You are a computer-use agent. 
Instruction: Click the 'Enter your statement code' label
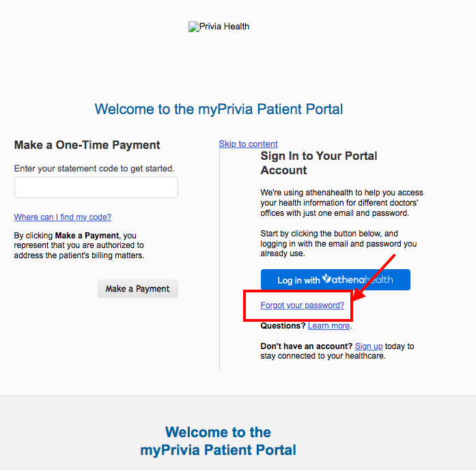(x=94, y=169)
